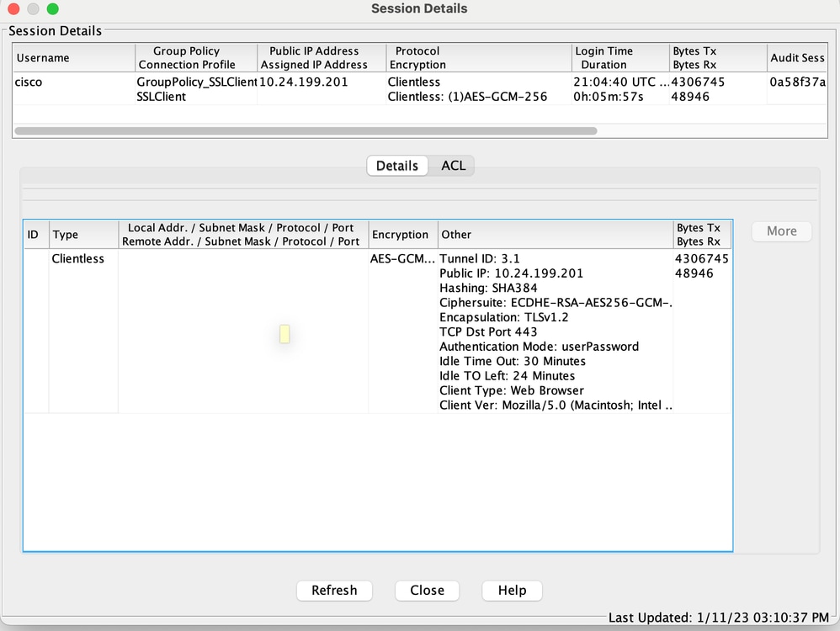
Task: Click the Type column header
Action: click(83, 235)
